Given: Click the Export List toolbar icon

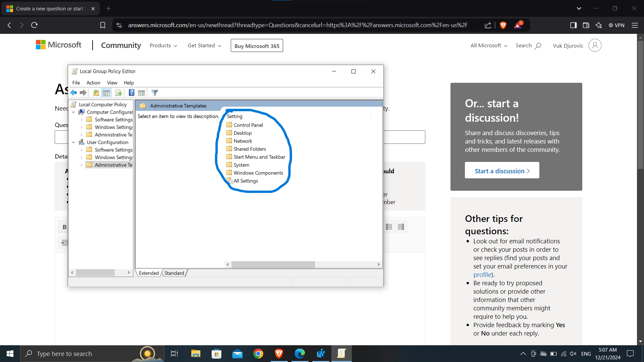Looking at the screenshot, I should pos(118,93).
